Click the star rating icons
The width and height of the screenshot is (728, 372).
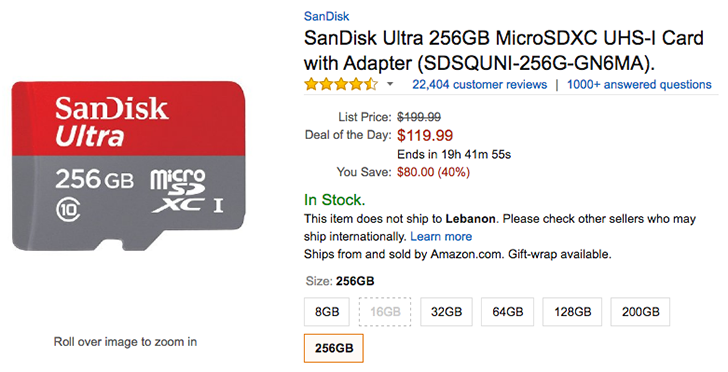pyautogui.click(x=341, y=85)
